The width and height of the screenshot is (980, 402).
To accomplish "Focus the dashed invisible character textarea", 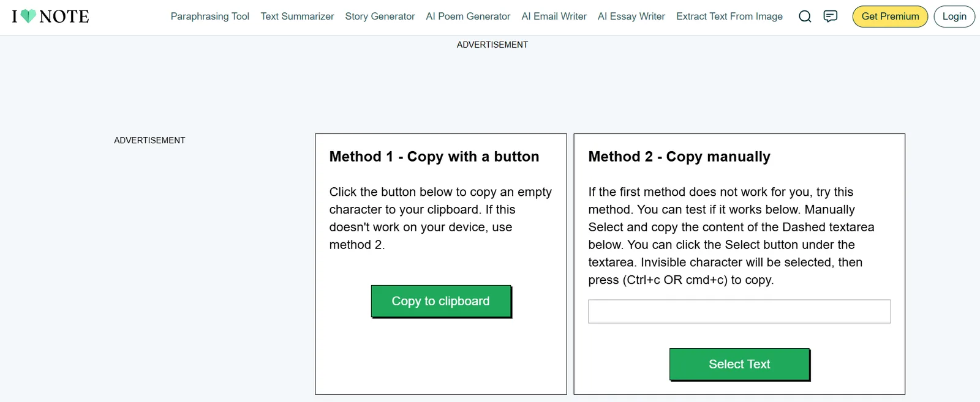I will (x=739, y=311).
